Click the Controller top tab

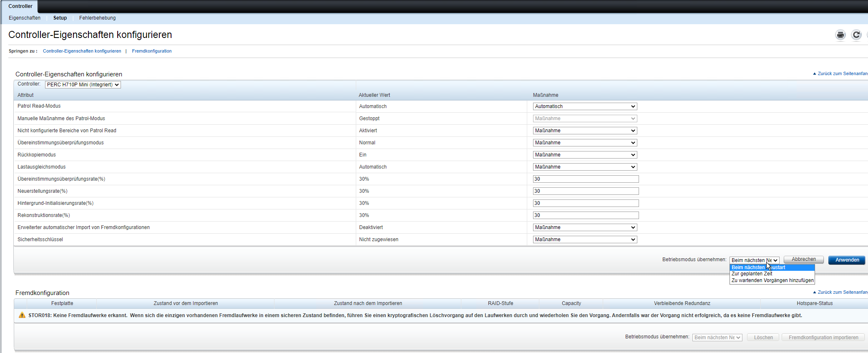[20, 6]
